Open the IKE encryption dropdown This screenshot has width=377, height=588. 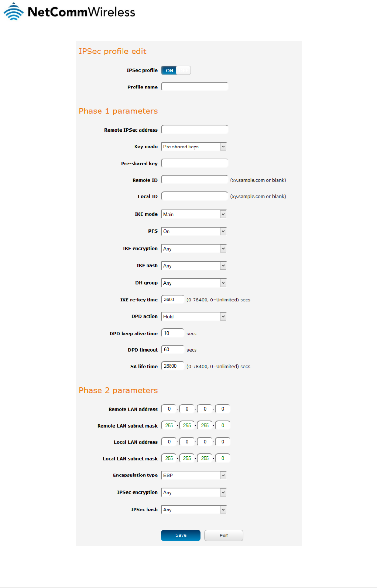(194, 249)
